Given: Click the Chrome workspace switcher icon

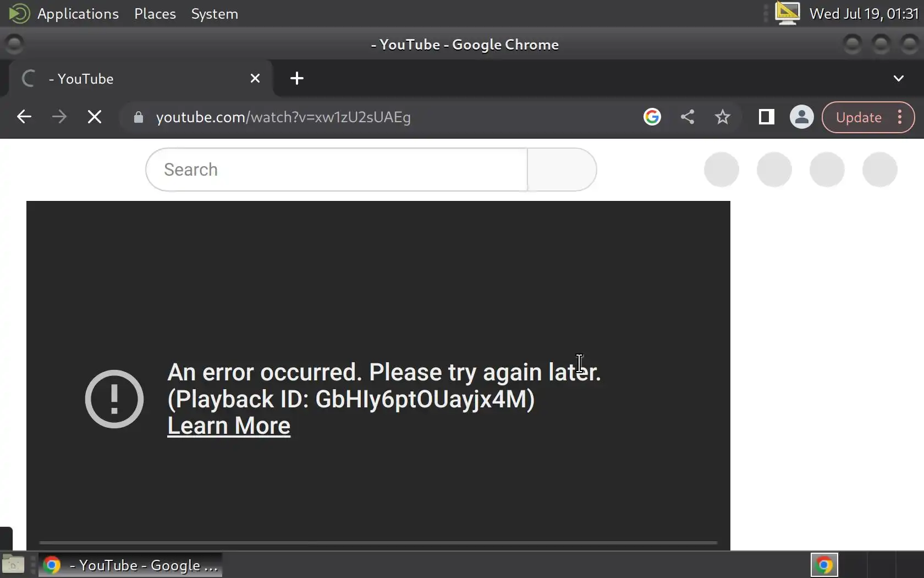Looking at the screenshot, I should click(x=824, y=565).
